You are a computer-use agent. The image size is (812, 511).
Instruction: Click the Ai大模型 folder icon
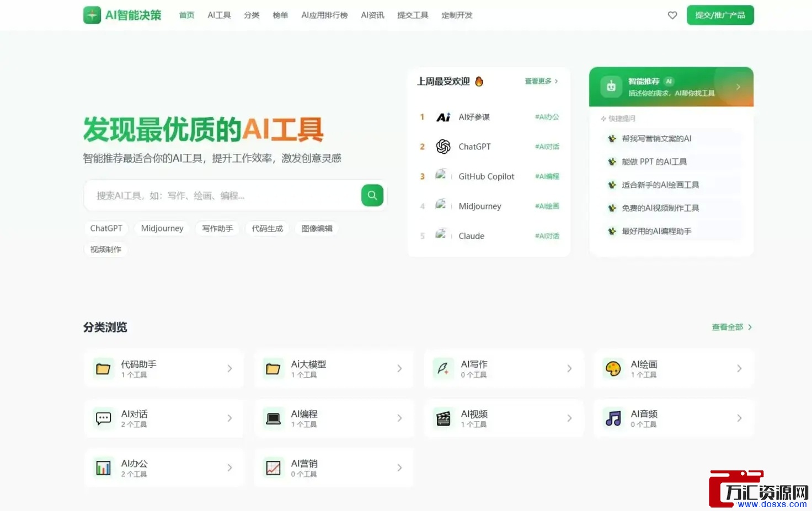(273, 369)
